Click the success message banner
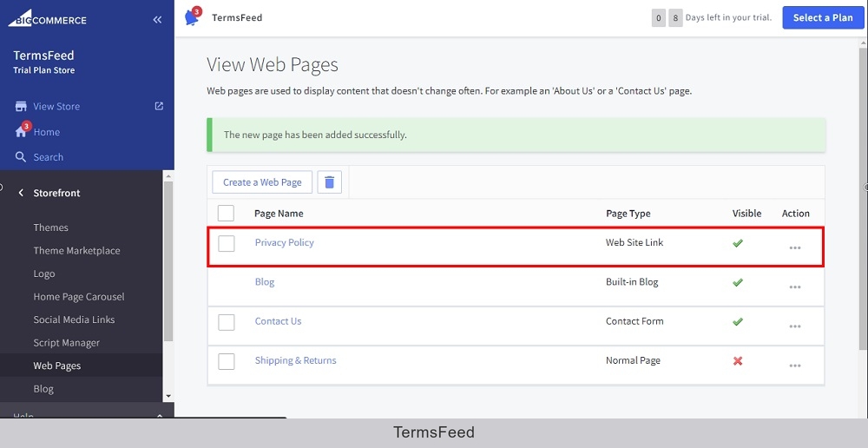The width and height of the screenshot is (868, 448). point(516,135)
